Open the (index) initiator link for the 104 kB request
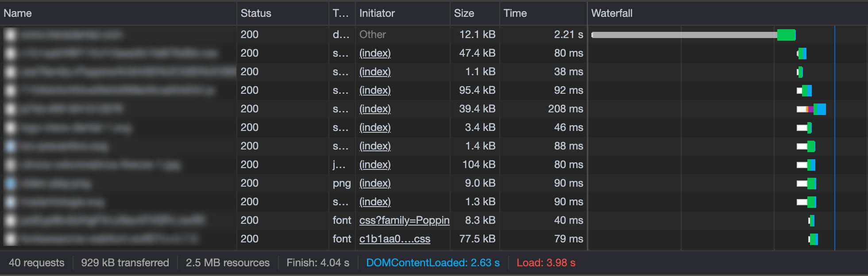Screen dimensions: 868x276 (375, 165)
